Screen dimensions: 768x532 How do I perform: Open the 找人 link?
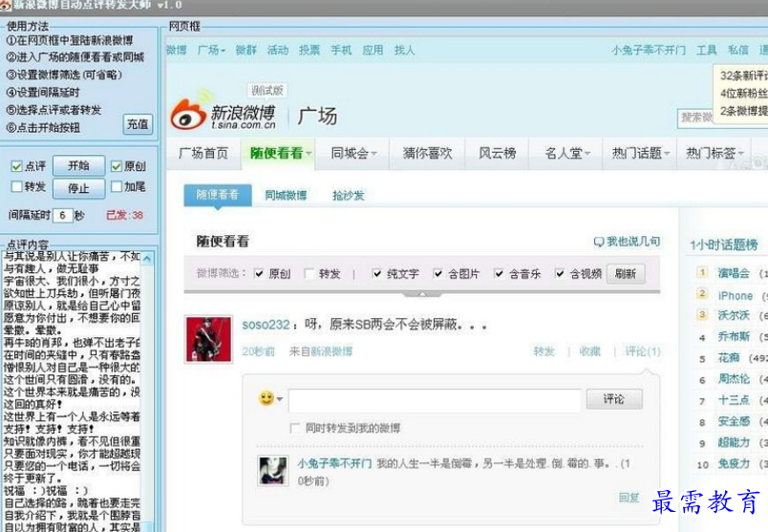coord(404,50)
